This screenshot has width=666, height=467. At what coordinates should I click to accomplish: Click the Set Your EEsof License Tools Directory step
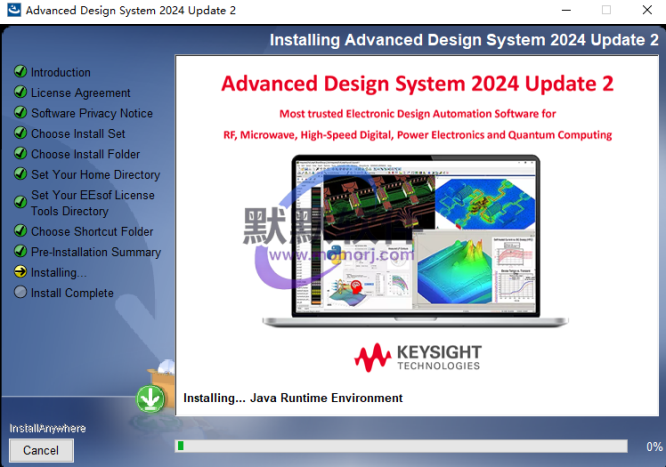point(92,203)
